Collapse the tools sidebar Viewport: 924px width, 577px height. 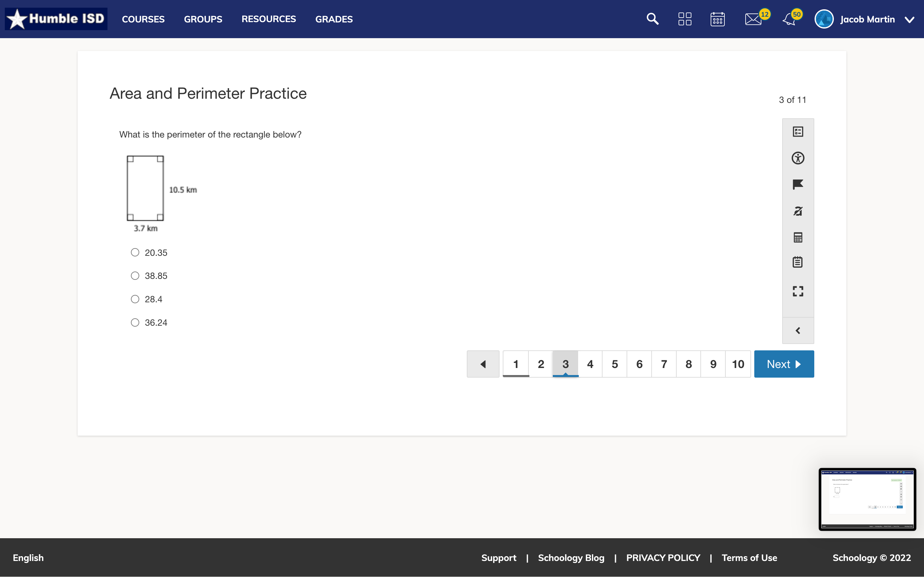click(798, 330)
